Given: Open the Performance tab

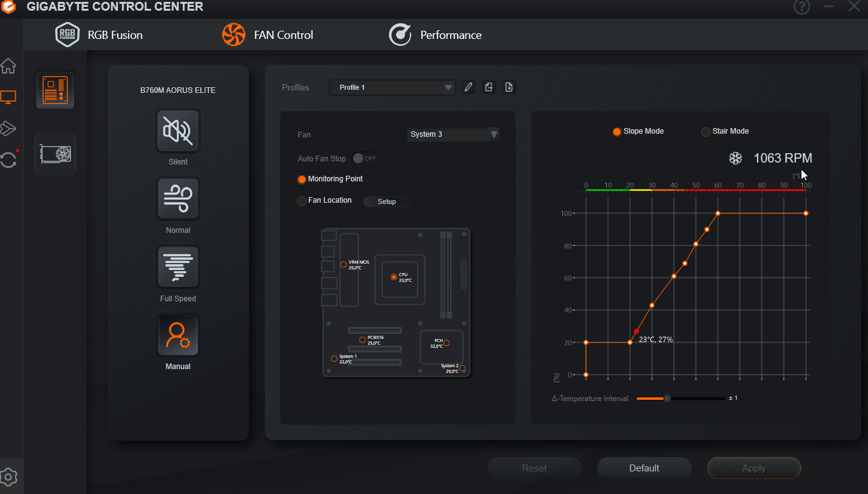Looking at the screenshot, I should point(435,35).
